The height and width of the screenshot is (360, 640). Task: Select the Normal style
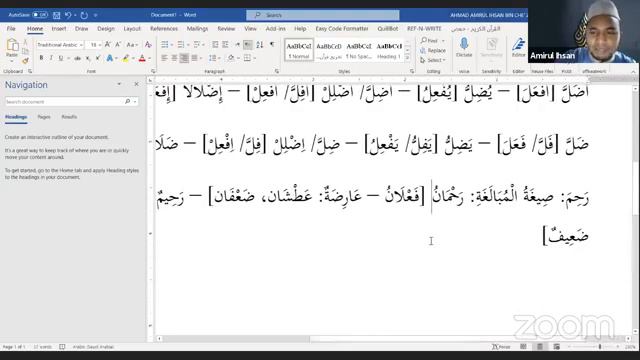(x=299, y=50)
